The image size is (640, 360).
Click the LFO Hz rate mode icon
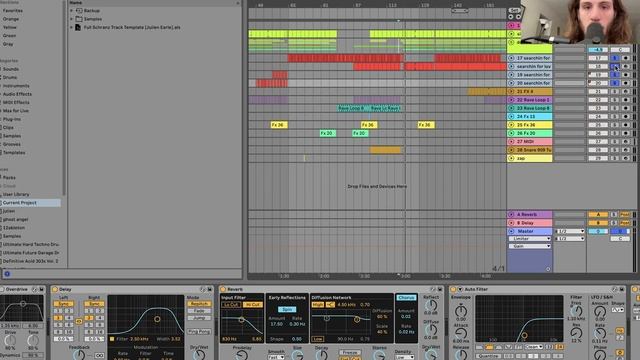pyautogui.click(x=620, y=331)
